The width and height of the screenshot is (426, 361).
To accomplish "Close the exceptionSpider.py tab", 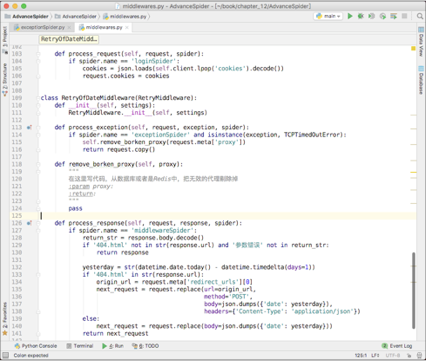I will (69, 27).
